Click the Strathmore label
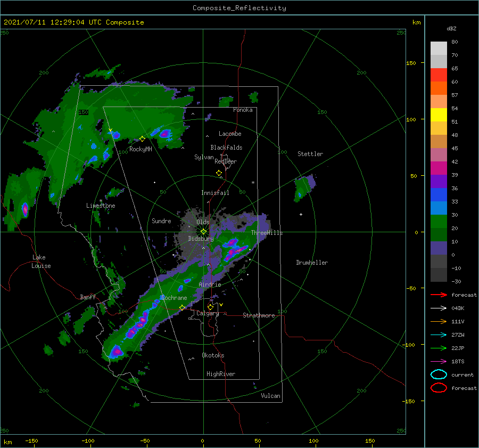479x448 pixels. pos(259,315)
